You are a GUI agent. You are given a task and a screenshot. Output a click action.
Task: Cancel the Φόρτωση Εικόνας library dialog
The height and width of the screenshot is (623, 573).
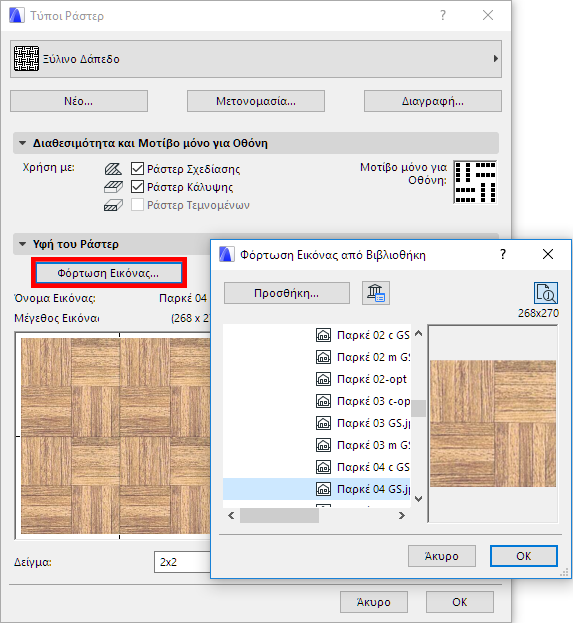click(441, 556)
